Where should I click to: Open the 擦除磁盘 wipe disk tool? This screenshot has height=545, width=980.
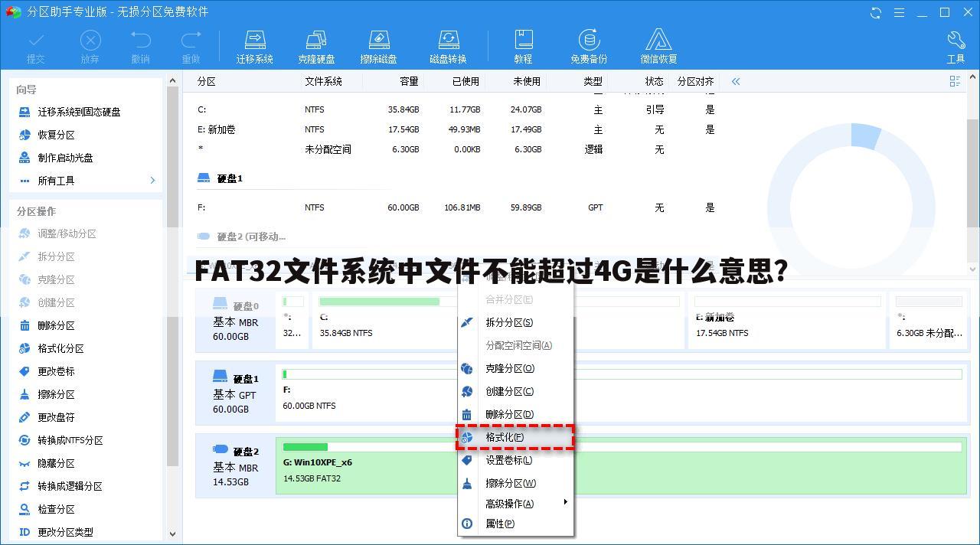point(379,47)
